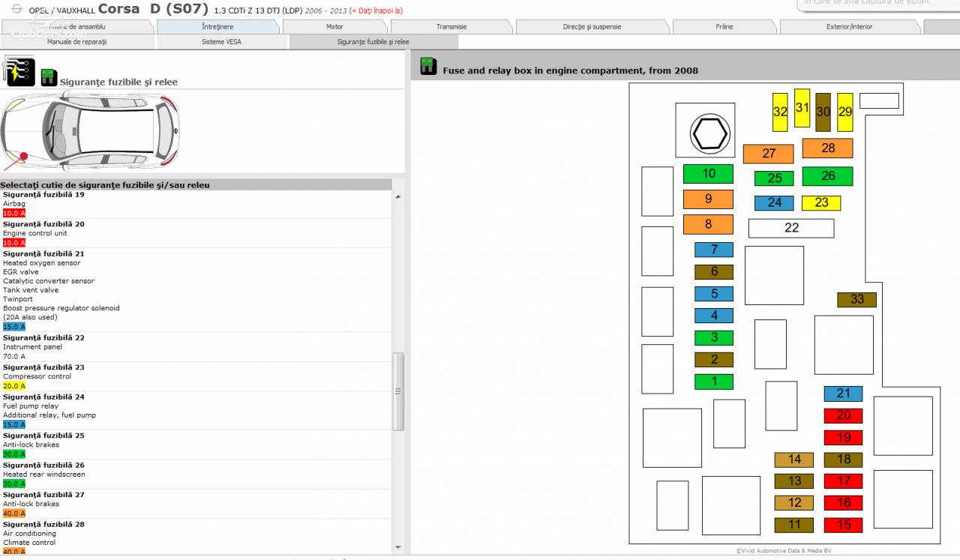Click blue fuse 7 in diagram
960x560 pixels.
point(714,250)
